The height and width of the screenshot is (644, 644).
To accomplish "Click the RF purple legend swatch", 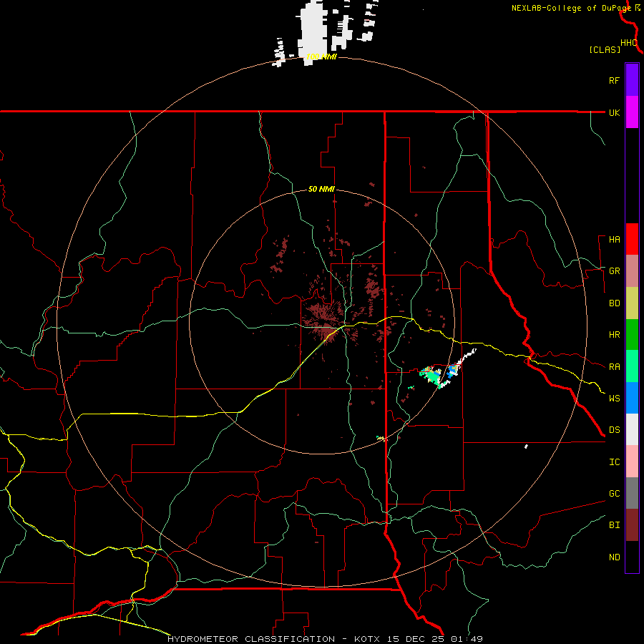I will [632, 80].
